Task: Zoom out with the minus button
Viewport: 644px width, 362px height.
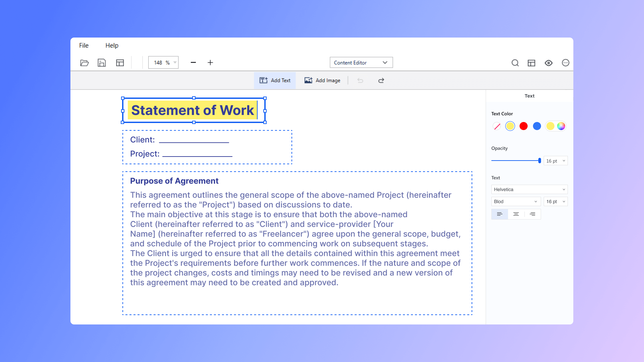Action: point(193,62)
